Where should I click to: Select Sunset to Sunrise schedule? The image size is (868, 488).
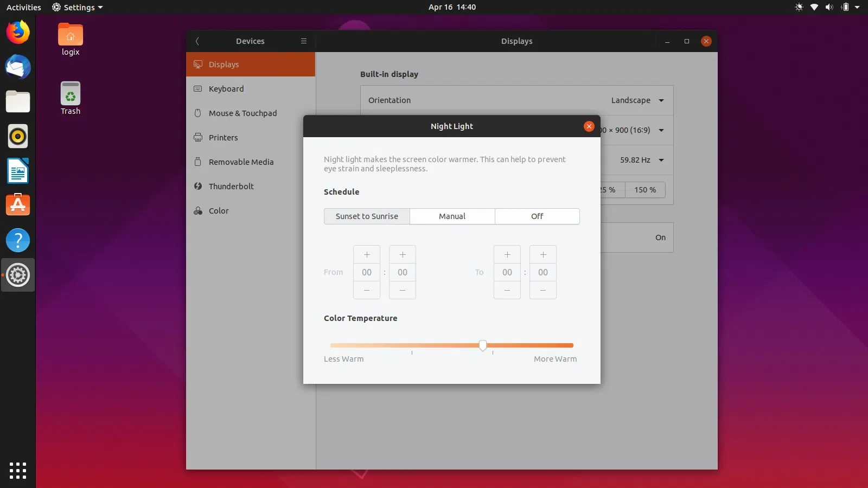tap(367, 216)
